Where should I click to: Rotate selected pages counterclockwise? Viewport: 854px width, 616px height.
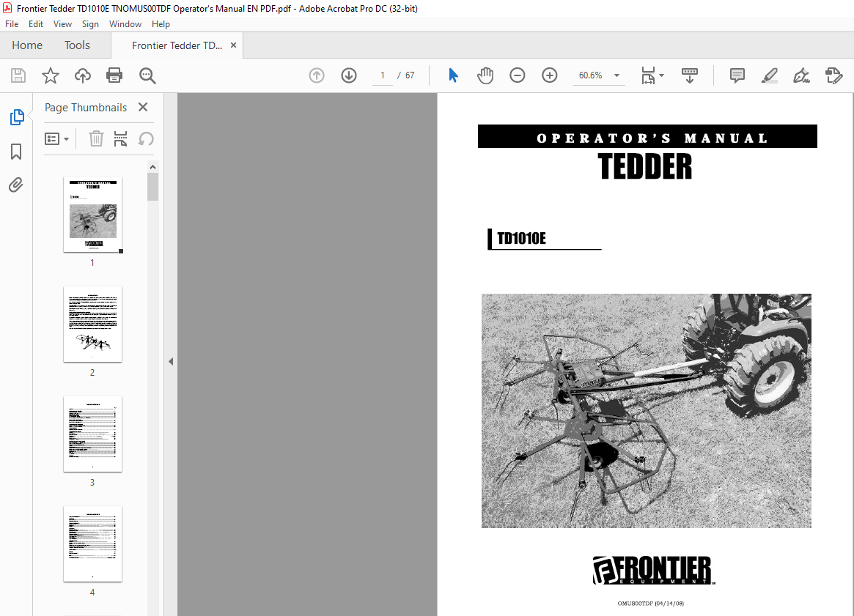145,138
